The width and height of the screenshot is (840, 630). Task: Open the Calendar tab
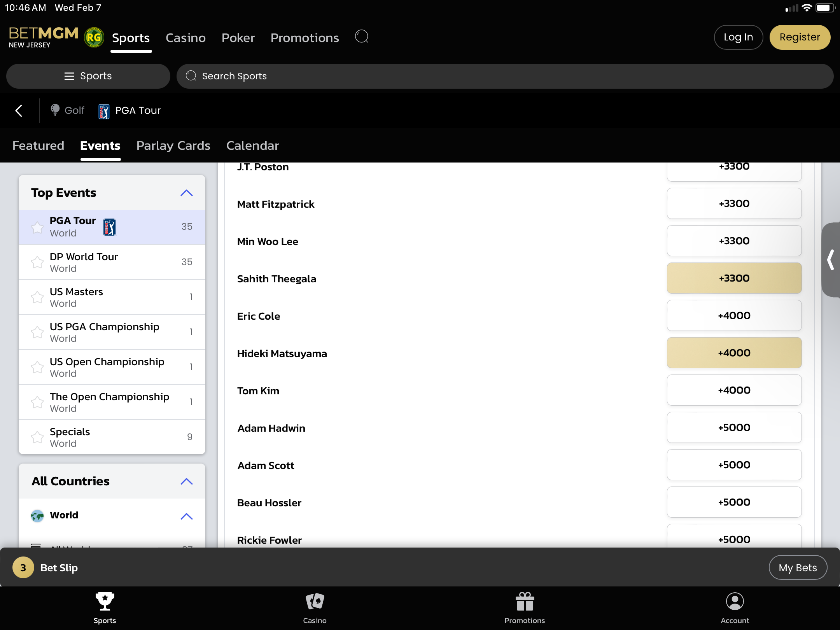point(253,146)
